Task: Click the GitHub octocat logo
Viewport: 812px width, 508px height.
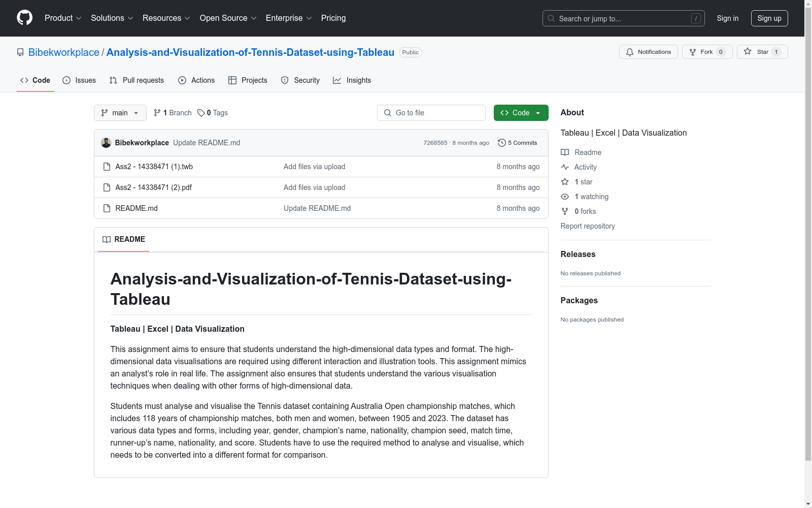Action: point(24,18)
